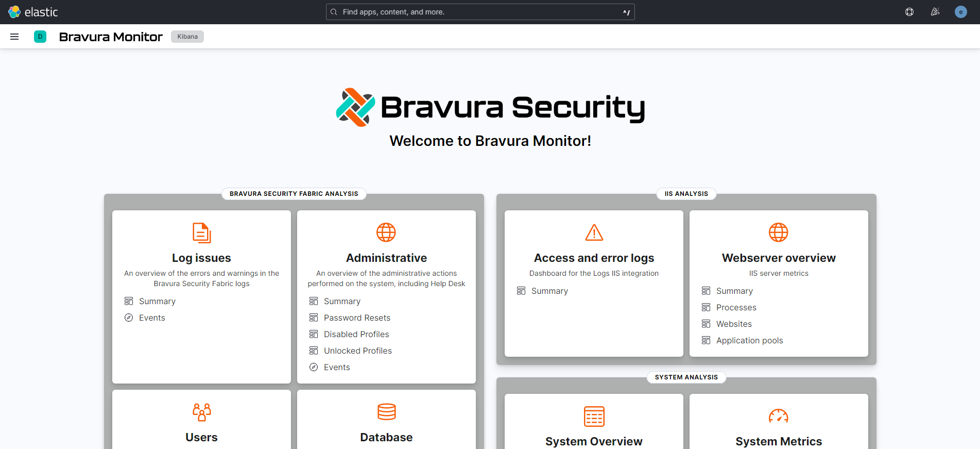Click the Administrative card title
This screenshot has width=980, height=449.
pos(386,258)
